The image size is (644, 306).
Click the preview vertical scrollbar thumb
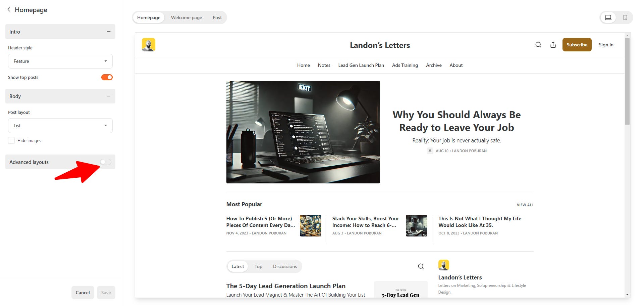[x=627, y=81]
